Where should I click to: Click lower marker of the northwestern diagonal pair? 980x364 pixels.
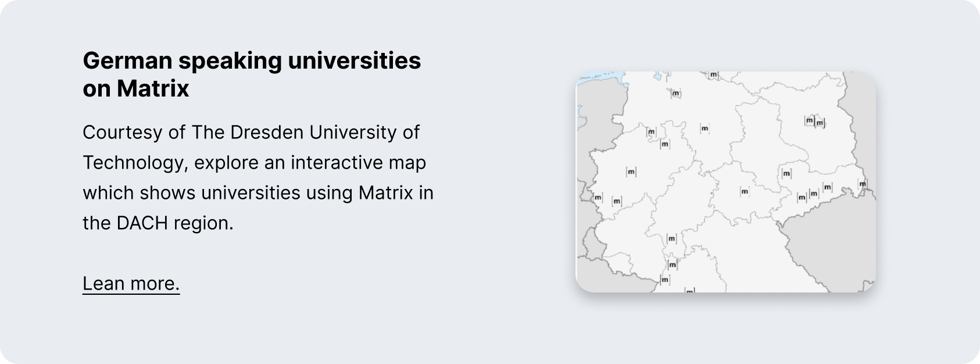tap(665, 144)
